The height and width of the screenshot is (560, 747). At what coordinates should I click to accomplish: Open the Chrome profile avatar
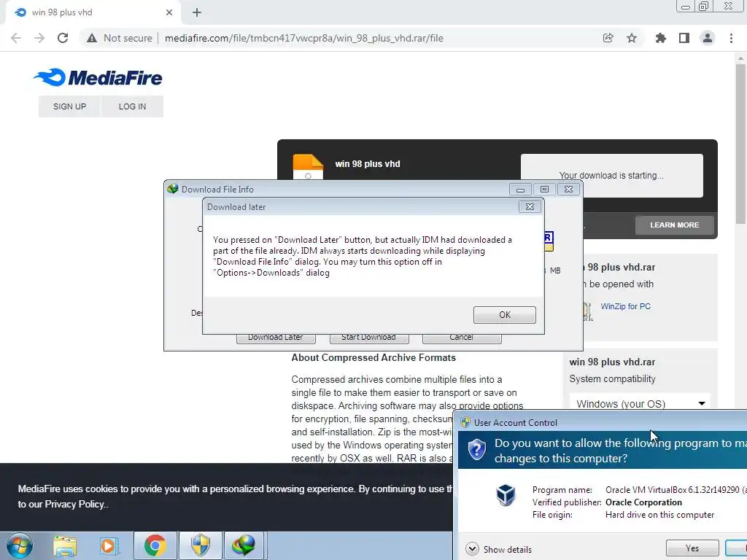point(708,38)
